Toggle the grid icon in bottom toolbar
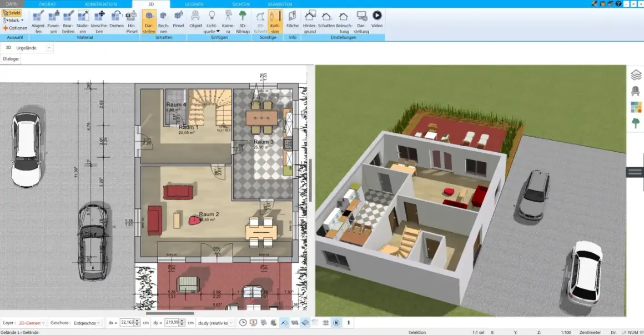Viewport: 644px width, 335px height. pos(326,323)
